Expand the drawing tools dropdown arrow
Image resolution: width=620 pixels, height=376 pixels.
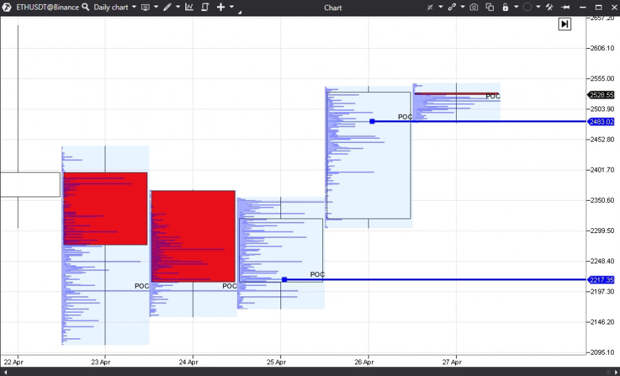click(x=178, y=7)
